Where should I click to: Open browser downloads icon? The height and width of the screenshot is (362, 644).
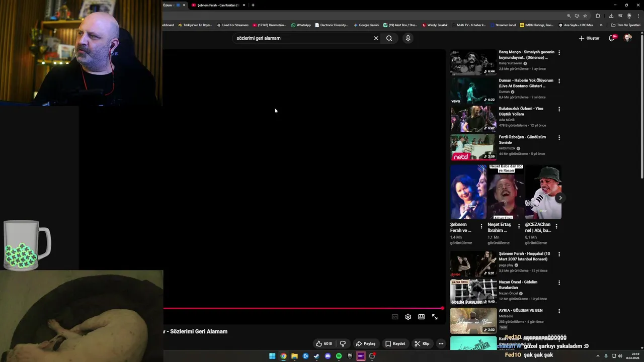click(611, 16)
